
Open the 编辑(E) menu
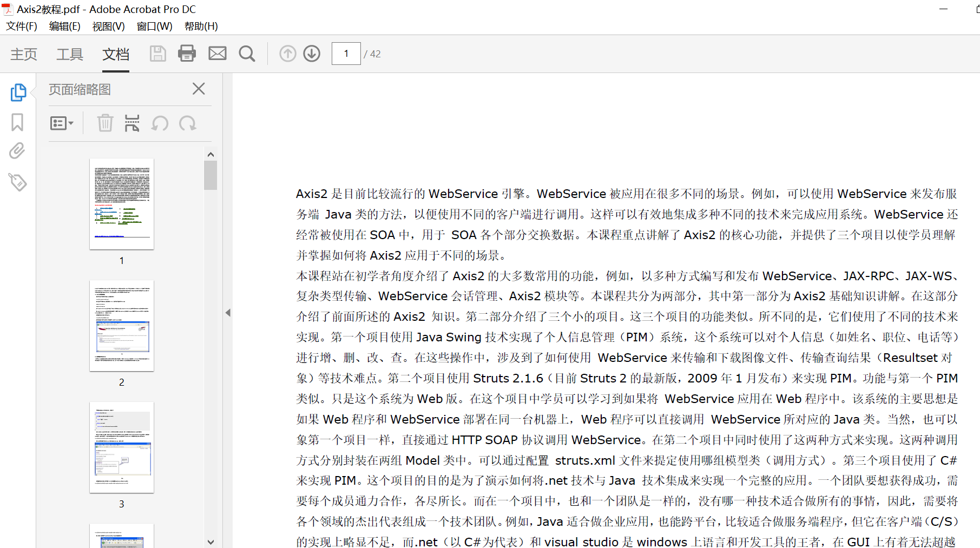point(65,26)
